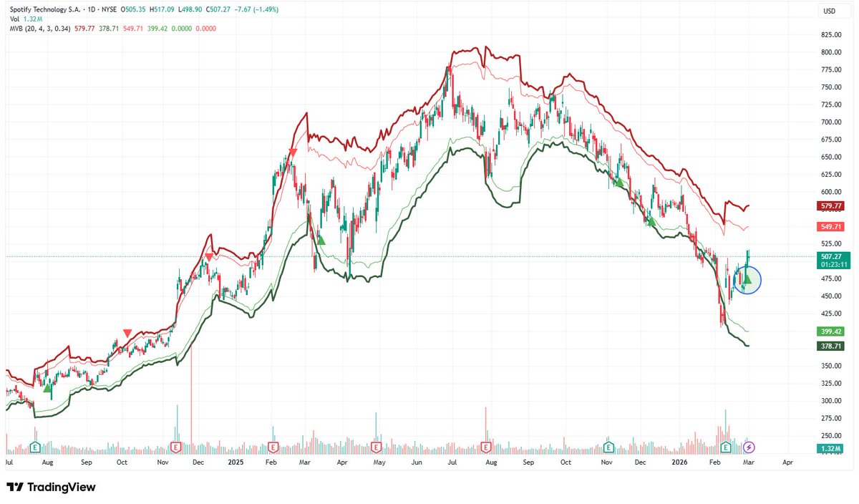Click the green up-triangle inside the blue circle
Image resolution: width=859 pixels, height=504 pixels.
point(747,278)
